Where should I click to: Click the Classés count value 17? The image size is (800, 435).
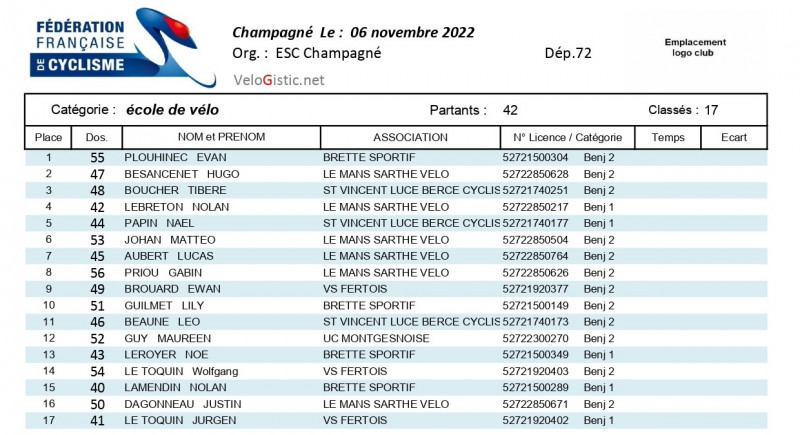pos(711,110)
